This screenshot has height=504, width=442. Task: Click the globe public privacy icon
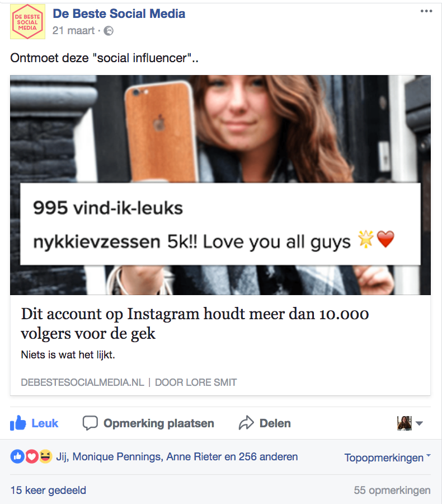109,31
